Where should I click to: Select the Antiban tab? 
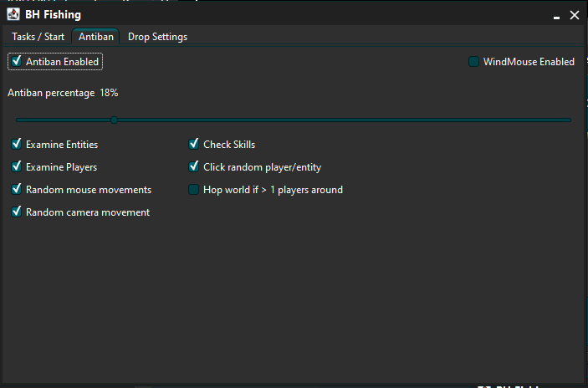point(96,37)
